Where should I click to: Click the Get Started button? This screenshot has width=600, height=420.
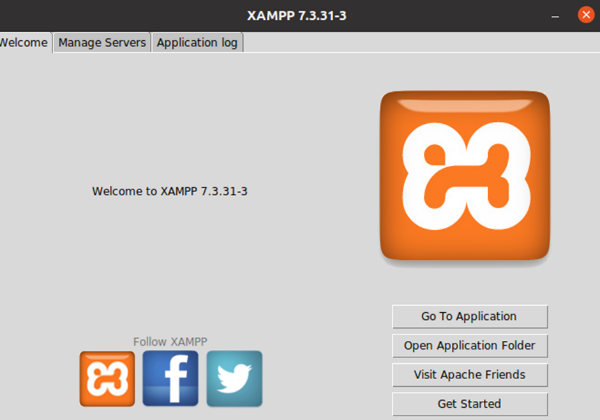470,404
